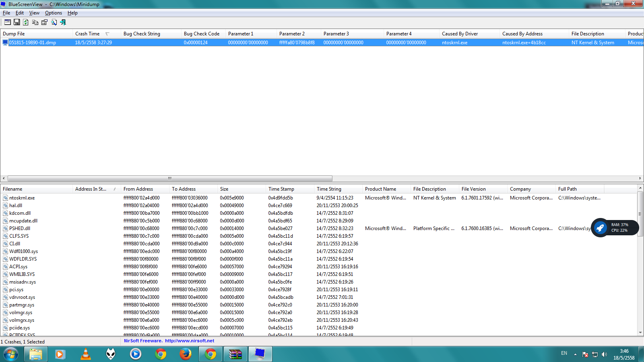This screenshot has width=644, height=362.
Task: Click the Action Center flag tray icon
Action: 585,354
